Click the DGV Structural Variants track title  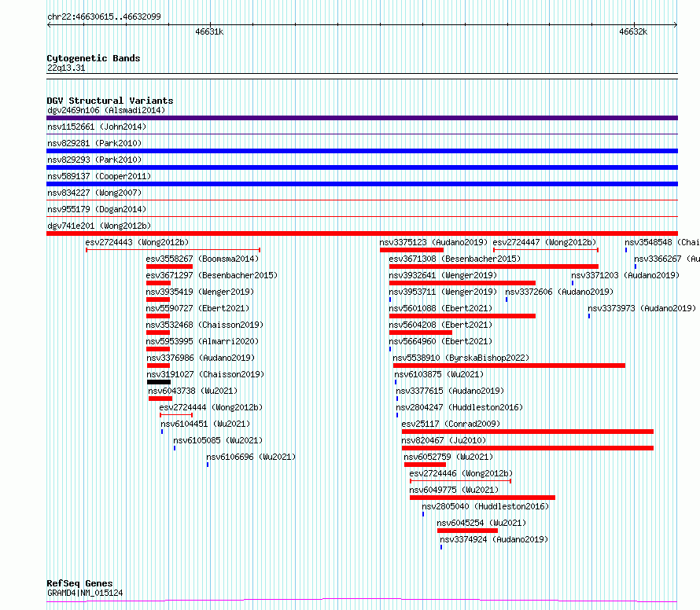click(x=110, y=101)
